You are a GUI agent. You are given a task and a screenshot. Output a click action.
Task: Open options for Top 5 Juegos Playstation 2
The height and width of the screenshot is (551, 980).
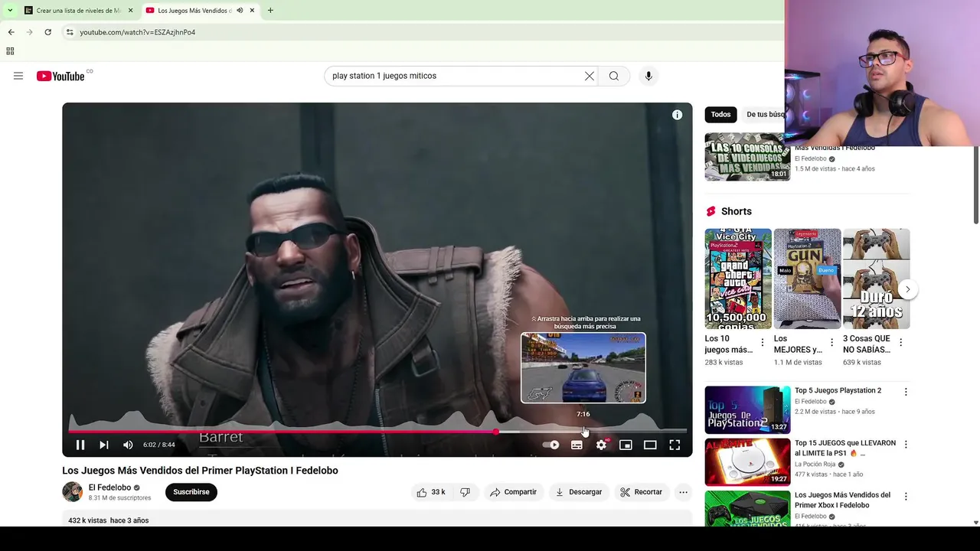tap(906, 392)
